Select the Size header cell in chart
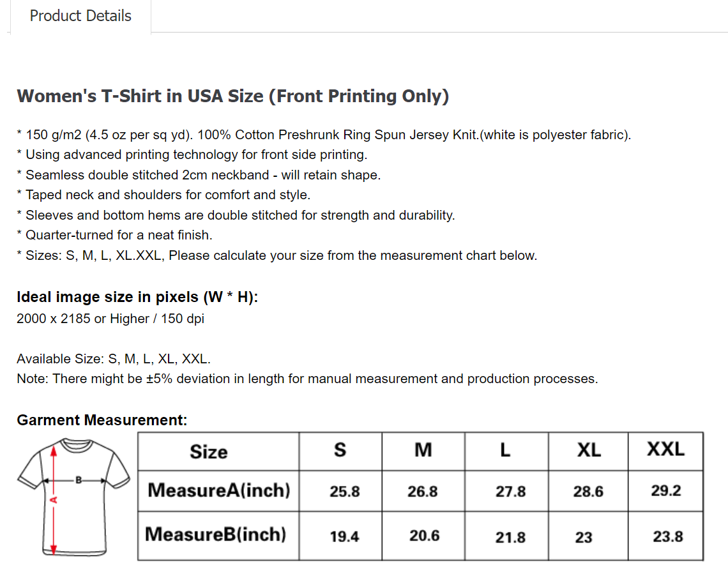Image resolution: width=728 pixels, height=567 pixels. (208, 452)
